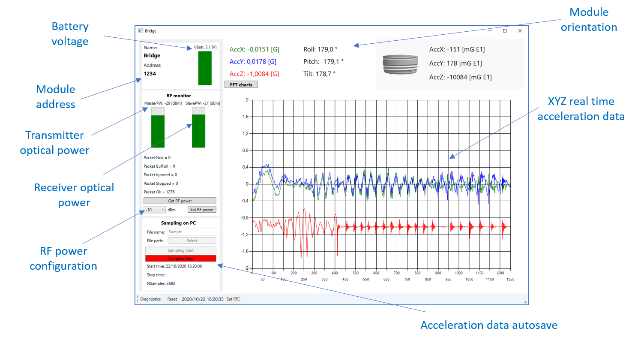Click Select to choose file path

pos(192,241)
